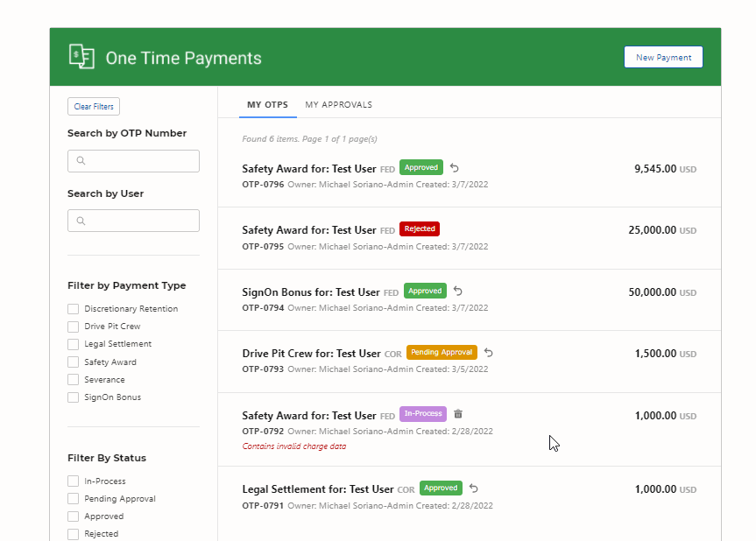This screenshot has width=756, height=541.
Task: Focus the Search by User field
Action: pos(133,221)
